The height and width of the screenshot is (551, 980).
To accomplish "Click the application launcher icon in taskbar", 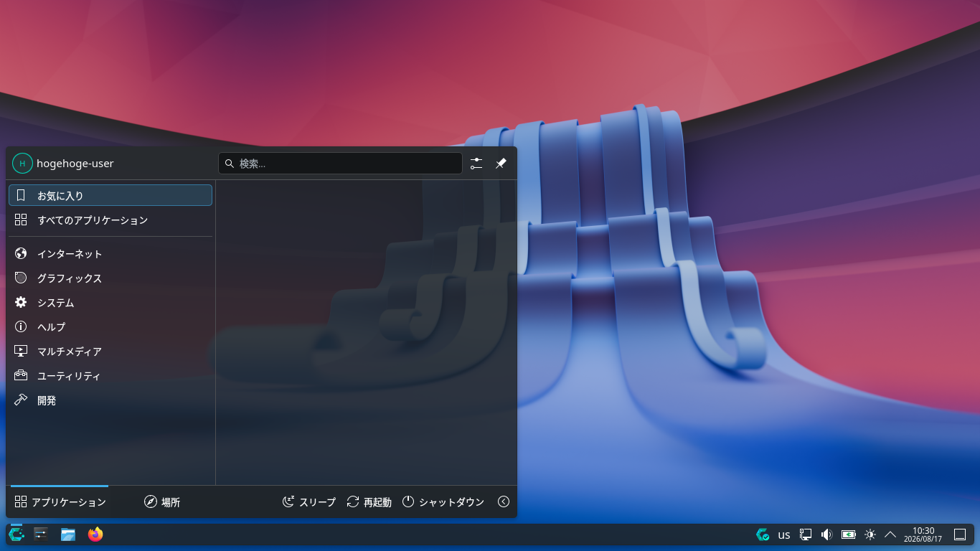I will tap(16, 534).
